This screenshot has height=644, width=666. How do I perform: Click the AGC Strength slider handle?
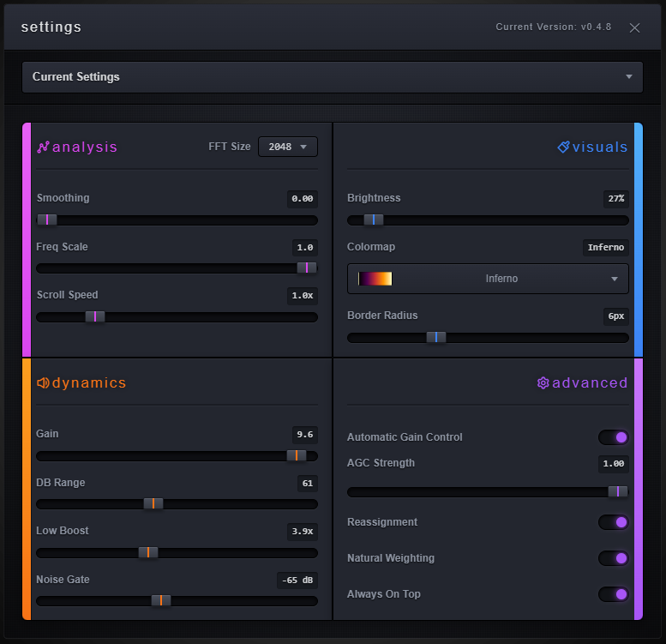(x=617, y=491)
